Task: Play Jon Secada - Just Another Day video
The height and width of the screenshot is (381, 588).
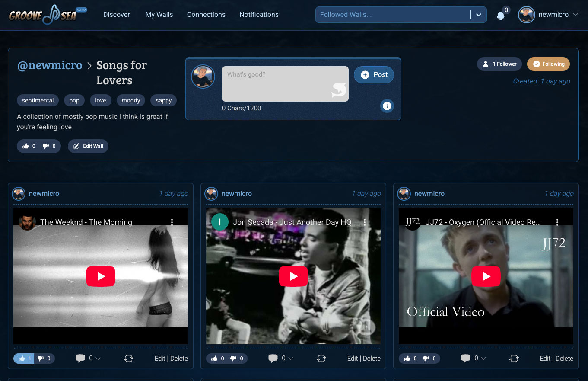Action: click(293, 276)
